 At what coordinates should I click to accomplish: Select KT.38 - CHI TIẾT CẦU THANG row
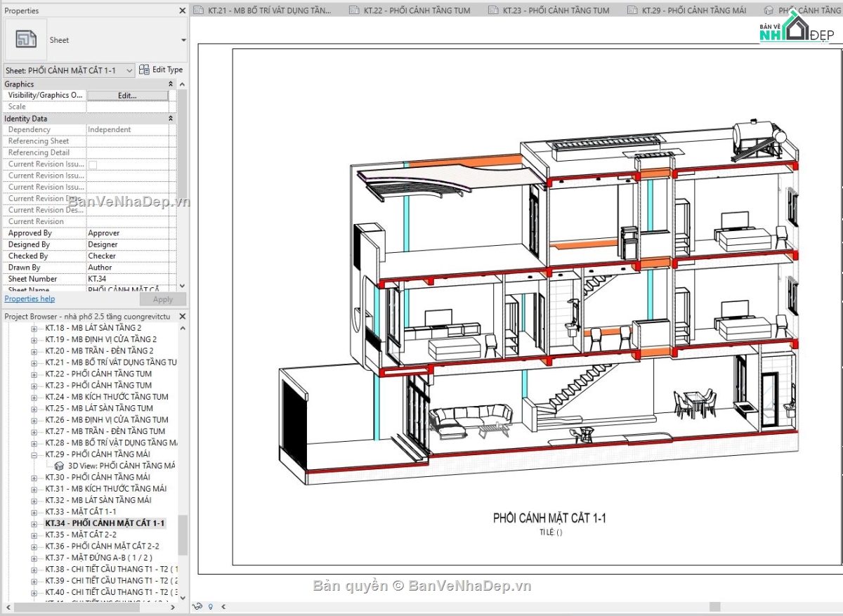click(x=111, y=569)
